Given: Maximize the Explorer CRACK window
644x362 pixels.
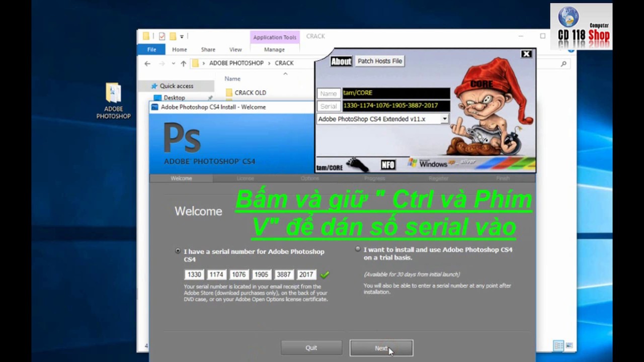Looking at the screenshot, I should [543, 36].
